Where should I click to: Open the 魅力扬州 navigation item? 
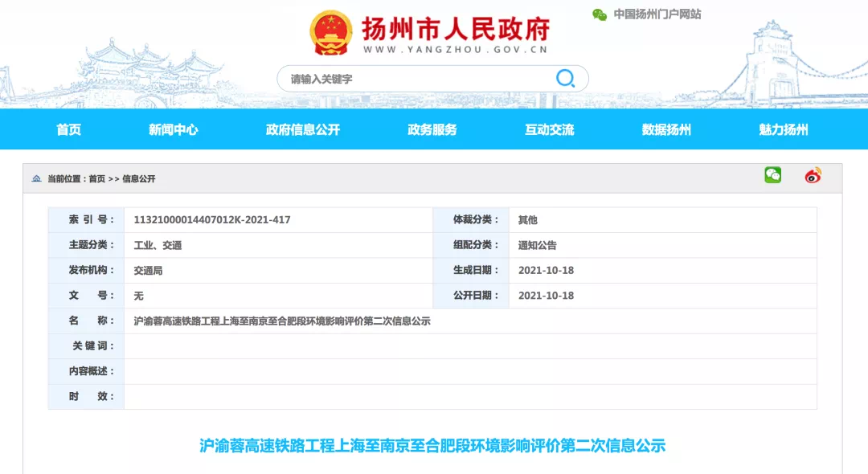tap(784, 129)
